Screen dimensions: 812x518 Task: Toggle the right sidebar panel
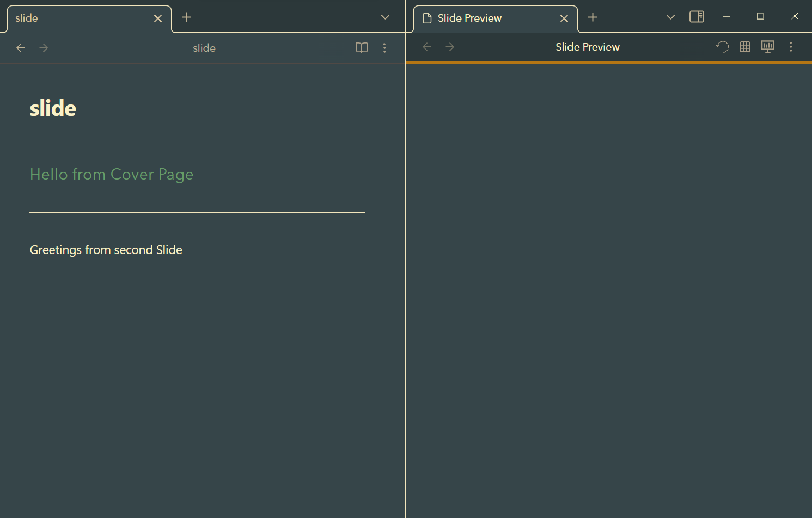pyautogui.click(x=697, y=17)
